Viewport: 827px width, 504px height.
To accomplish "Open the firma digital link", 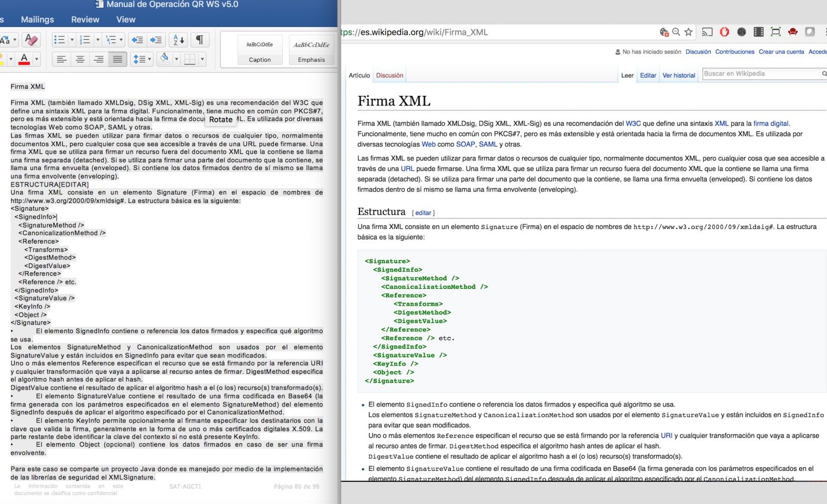I will click(771, 124).
